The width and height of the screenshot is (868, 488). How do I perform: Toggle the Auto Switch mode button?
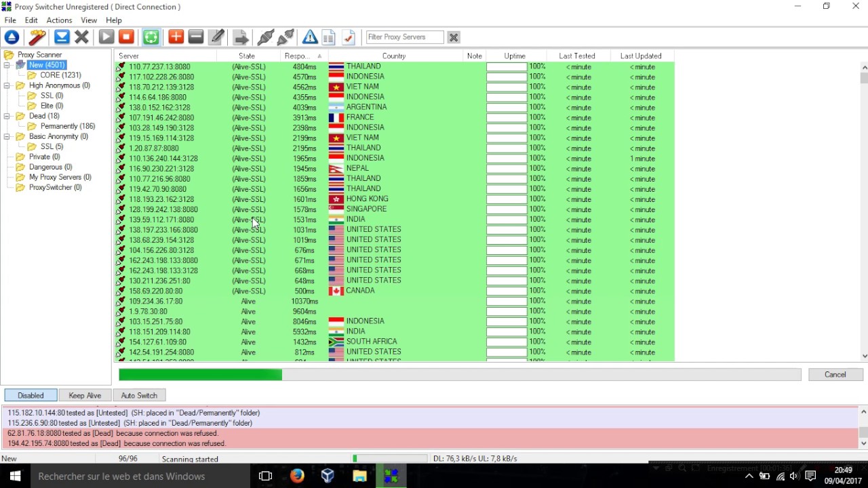pyautogui.click(x=139, y=395)
